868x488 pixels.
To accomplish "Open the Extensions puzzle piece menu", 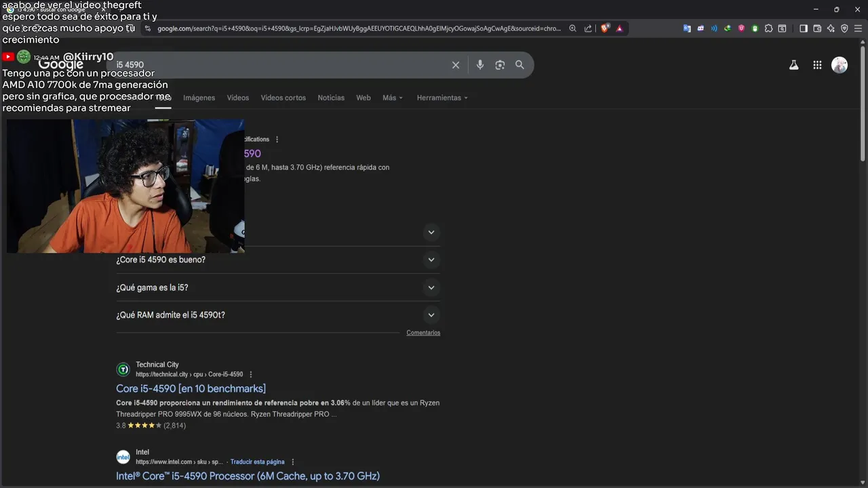I will (x=768, y=28).
